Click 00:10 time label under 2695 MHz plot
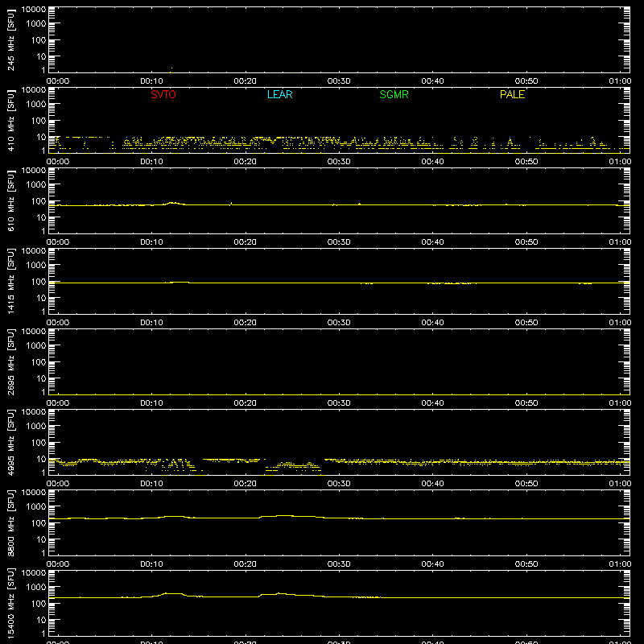The image size is (644, 644). tap(151, 403)
